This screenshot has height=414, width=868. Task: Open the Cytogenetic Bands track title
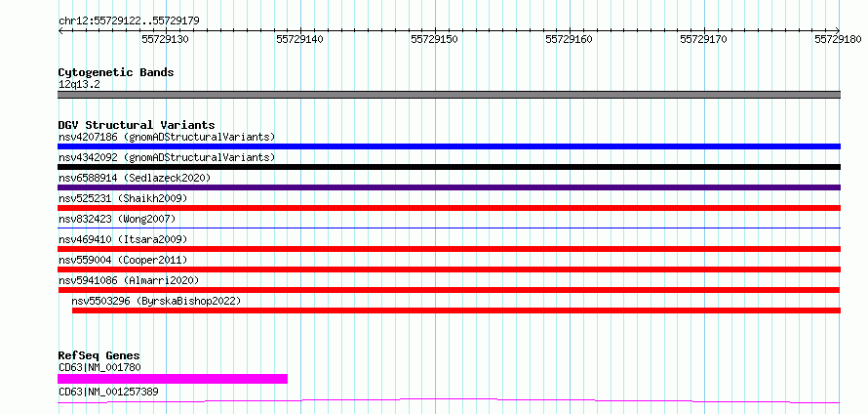tap(116, 72)
